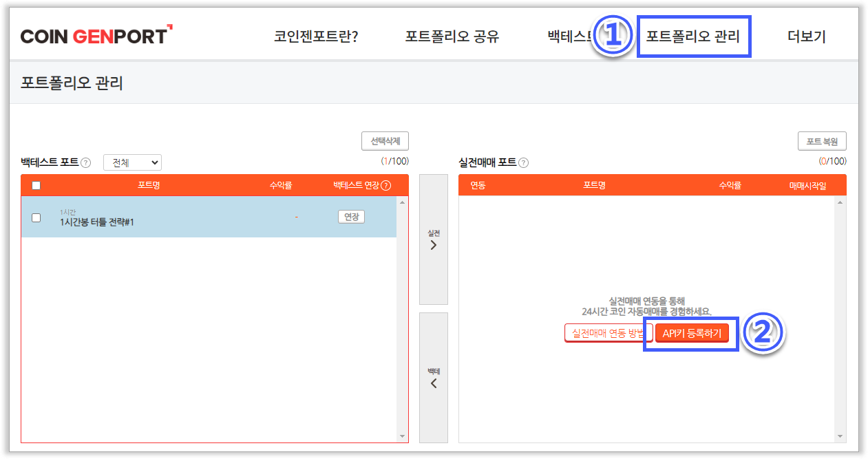Image resolution: width=868 pixels, height=459 pixels.
Task: Click the 연장 button for turtle strategy
Action: 351,217
